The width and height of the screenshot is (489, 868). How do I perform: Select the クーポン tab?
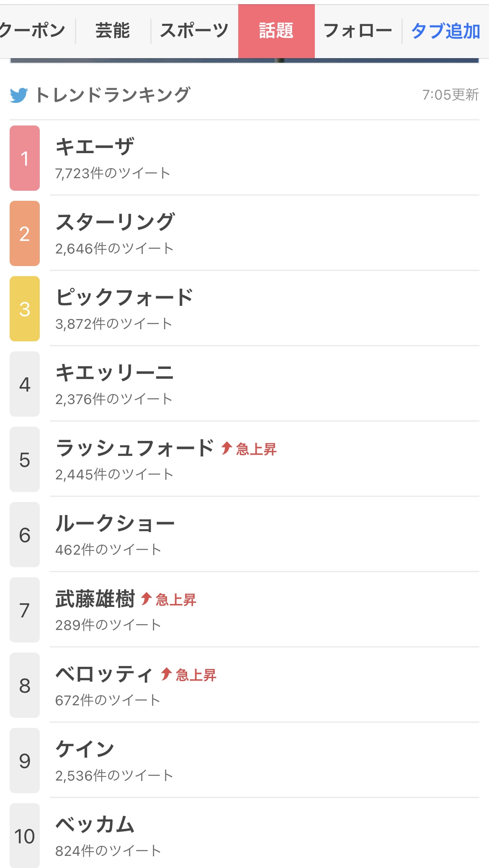33,31
